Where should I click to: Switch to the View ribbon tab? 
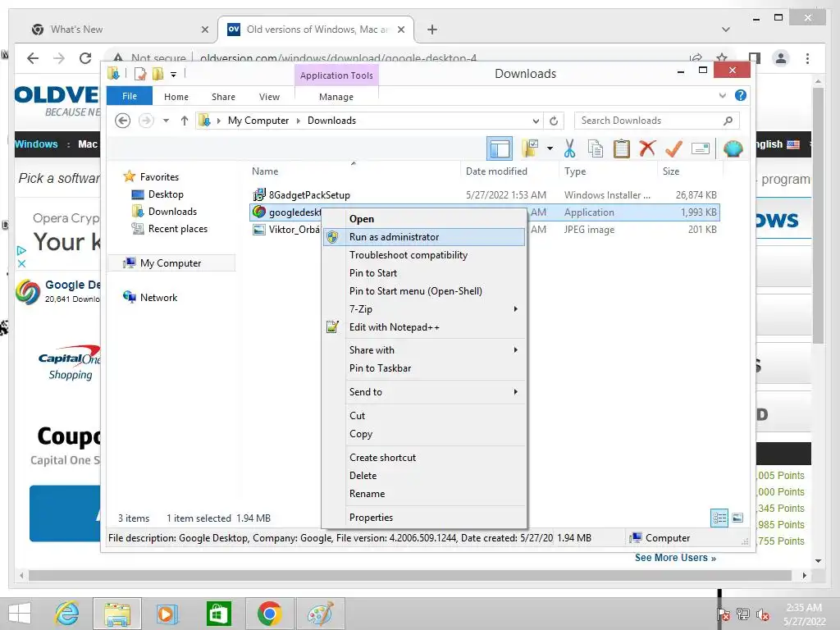coord(269,97)
